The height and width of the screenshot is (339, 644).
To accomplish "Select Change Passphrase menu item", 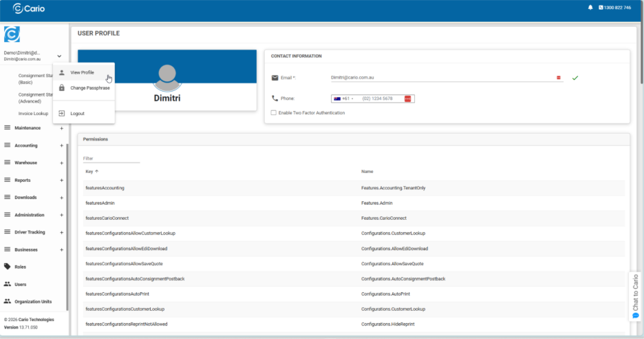I will [89, 88].
